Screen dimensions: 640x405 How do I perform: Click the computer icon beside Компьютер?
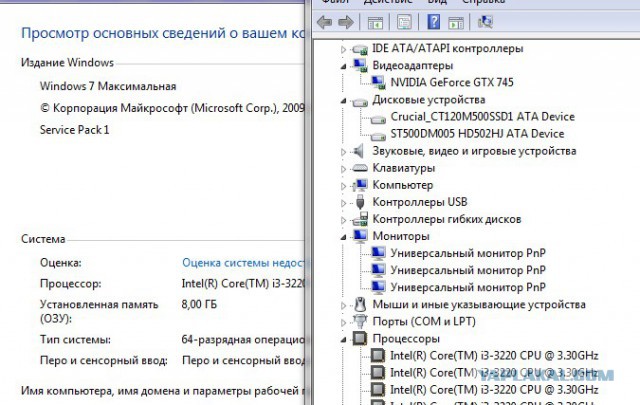(360, 185)
